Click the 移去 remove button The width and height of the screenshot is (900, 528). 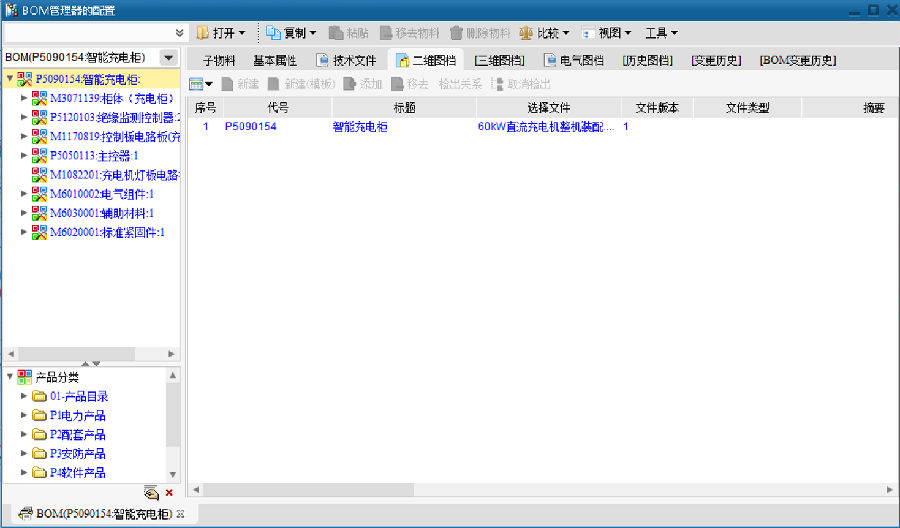[410, 84]
